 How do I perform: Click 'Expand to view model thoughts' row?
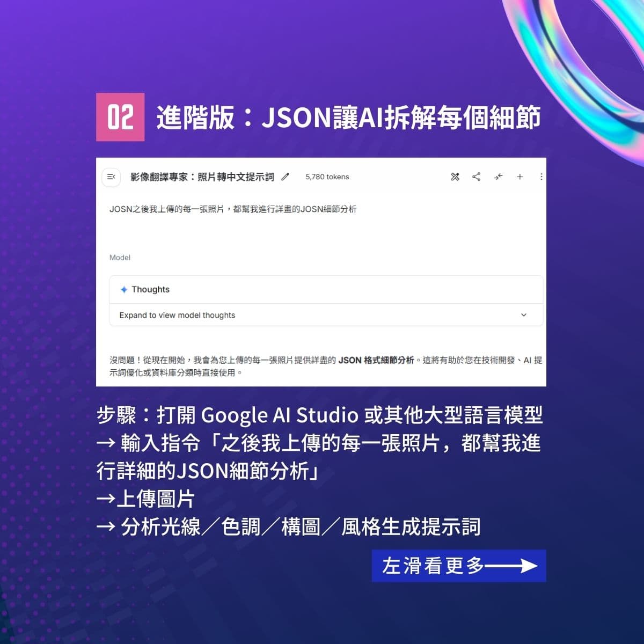[x=326, y=315]
